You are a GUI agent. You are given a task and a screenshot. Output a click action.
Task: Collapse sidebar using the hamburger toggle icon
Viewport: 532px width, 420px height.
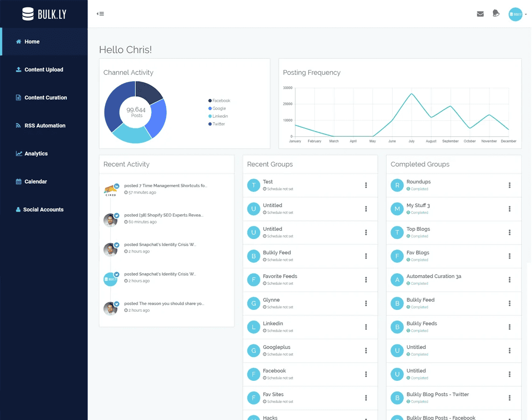[x=100, y=14]
